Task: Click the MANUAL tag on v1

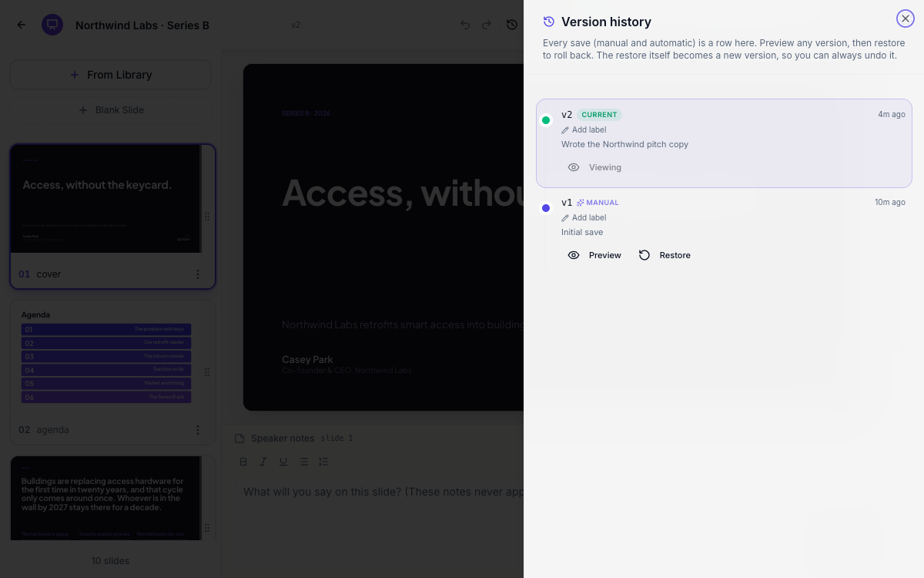Action: coord(598,203)
